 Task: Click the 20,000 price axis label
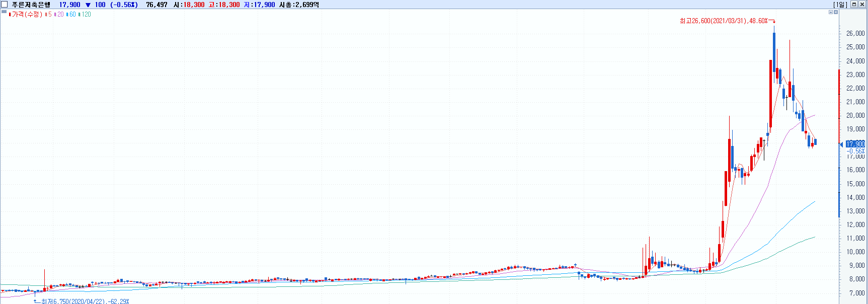[855, 115]
